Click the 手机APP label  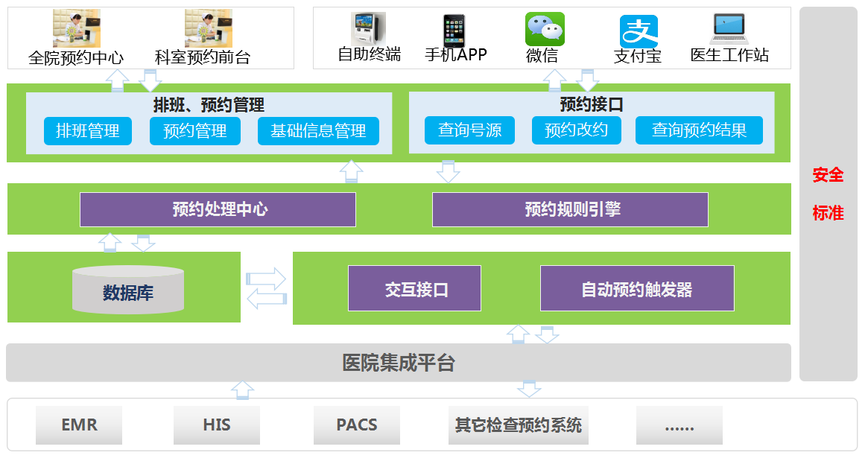point(455,54)
